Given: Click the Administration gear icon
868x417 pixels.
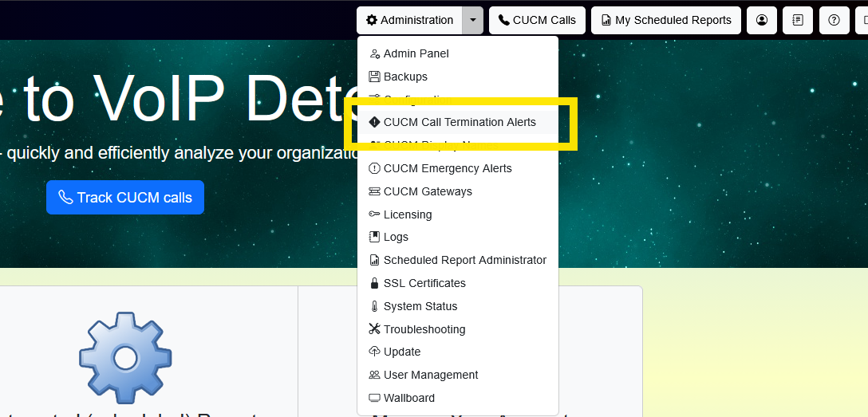Looking at the screenshot, I should [372, 21].
